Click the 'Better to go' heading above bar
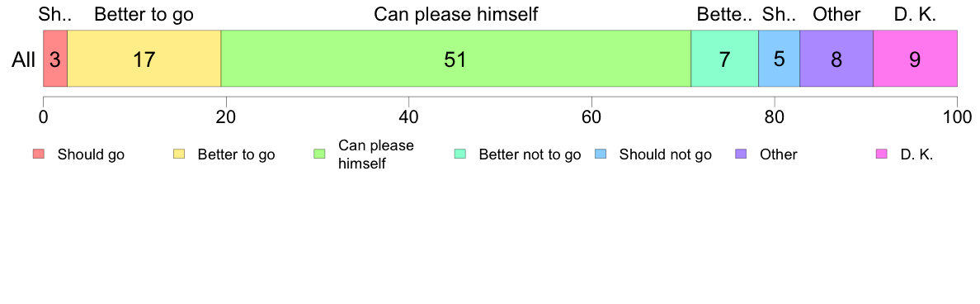980x304 pixels. coord(144,14)
